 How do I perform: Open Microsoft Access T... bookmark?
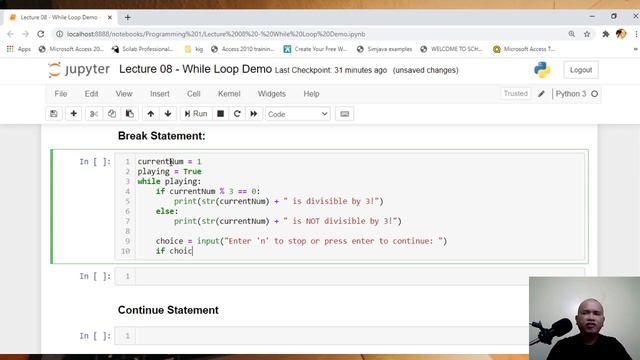click(x=524, y=49)
